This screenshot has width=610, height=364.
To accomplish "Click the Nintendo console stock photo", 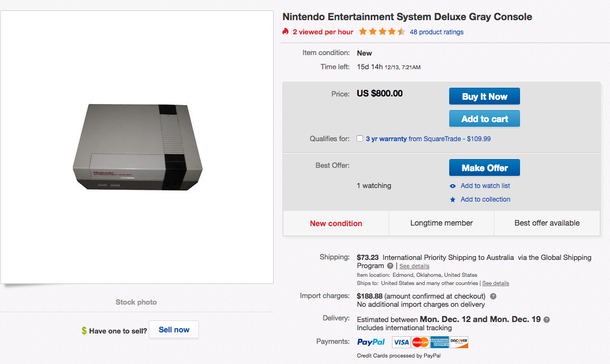I will tap(137, 147).
